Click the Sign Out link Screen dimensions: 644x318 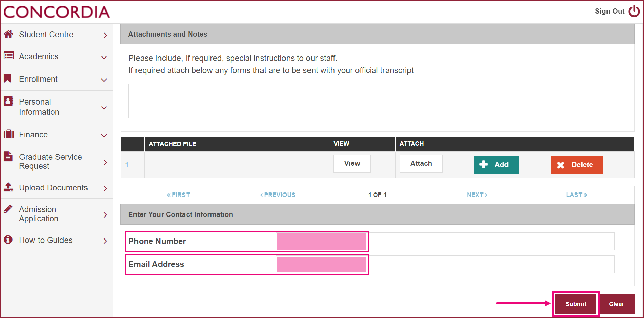tap(610, 11)
